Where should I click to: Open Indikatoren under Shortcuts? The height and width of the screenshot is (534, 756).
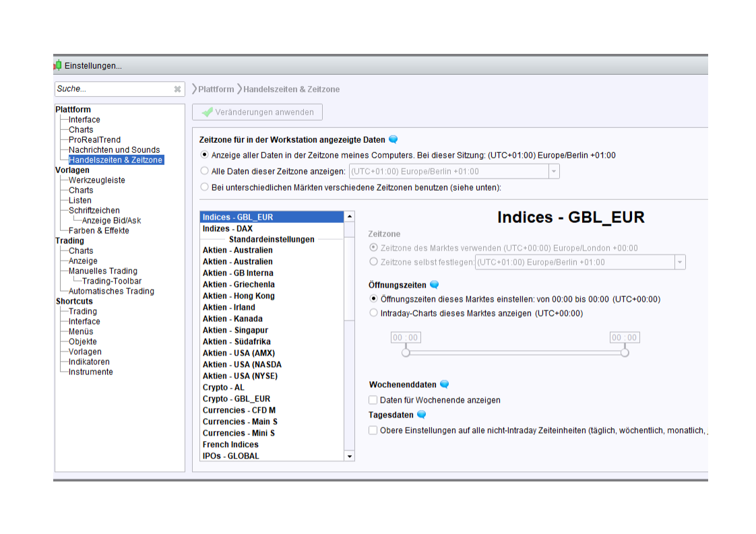point(89,362)
